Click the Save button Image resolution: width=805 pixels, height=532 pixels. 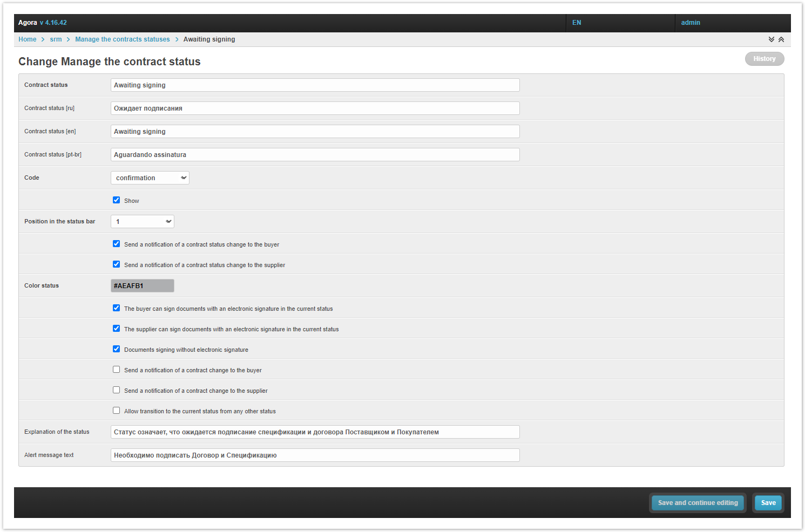tap(768, 503)
